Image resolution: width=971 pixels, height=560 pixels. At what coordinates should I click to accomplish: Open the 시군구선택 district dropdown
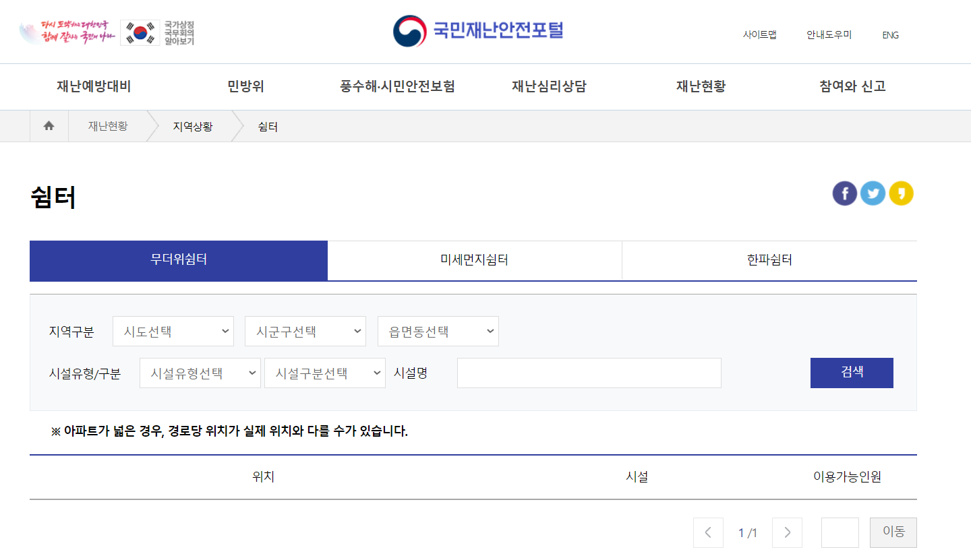(x=305, y=331)
